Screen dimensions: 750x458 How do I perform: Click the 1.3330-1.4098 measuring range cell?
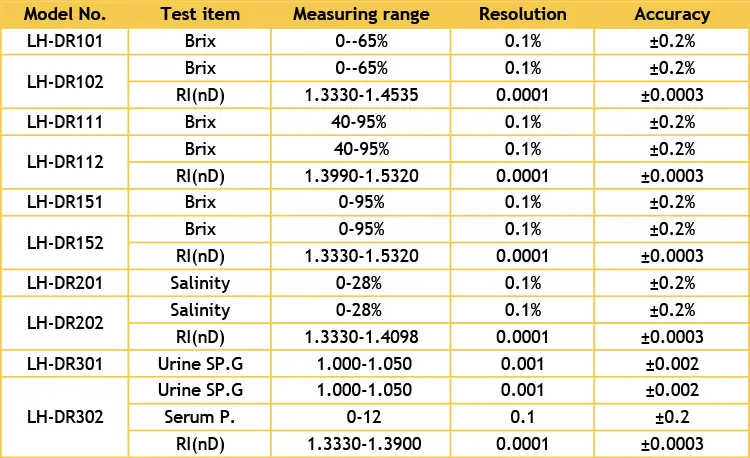(x=361, y=337)
